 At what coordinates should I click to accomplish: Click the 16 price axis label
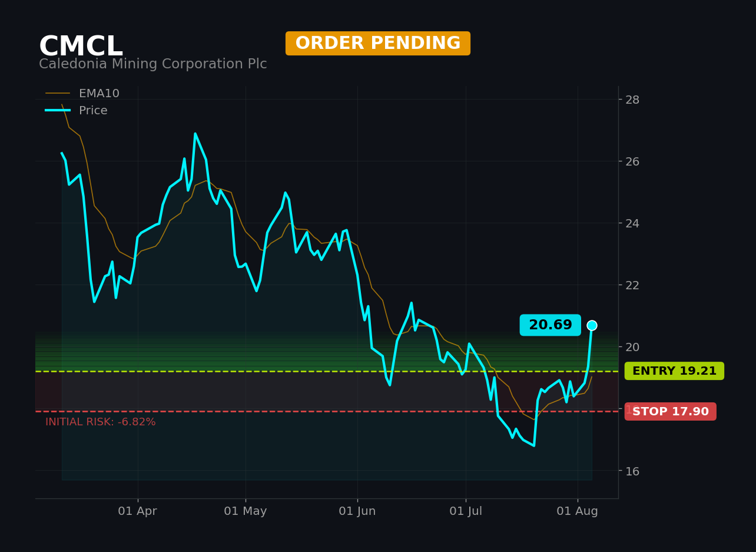tap(632, 471)
